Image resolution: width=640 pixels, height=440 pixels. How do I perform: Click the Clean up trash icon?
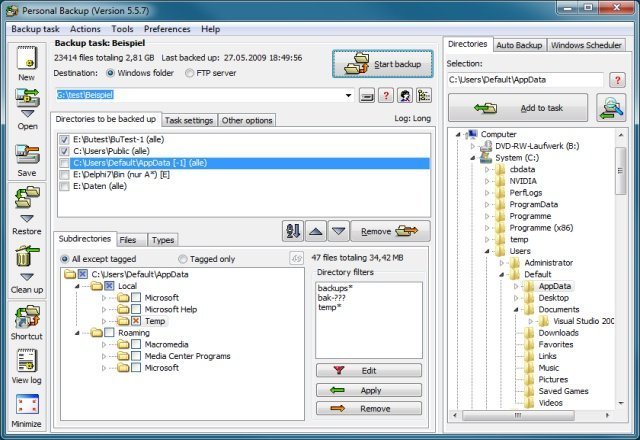(x=26, y=265)
